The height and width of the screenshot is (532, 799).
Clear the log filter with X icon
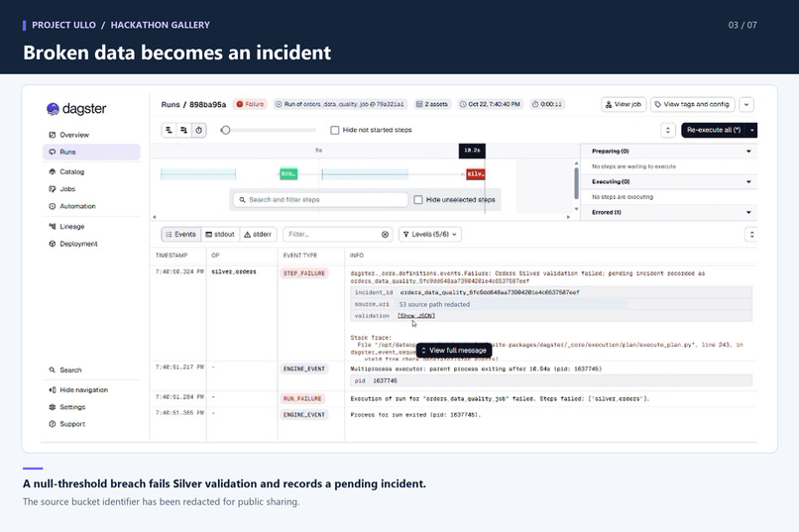(386, 235)
